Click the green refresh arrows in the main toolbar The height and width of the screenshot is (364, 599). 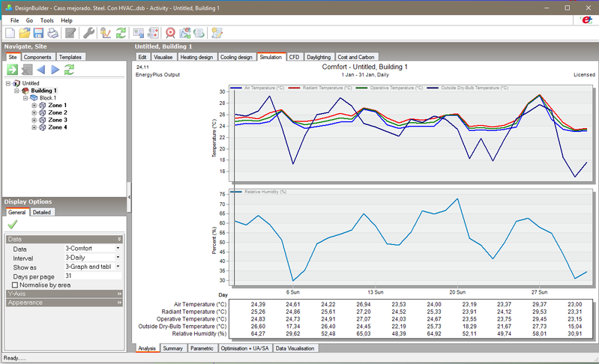pyautogui.click(x=121, y=33)
